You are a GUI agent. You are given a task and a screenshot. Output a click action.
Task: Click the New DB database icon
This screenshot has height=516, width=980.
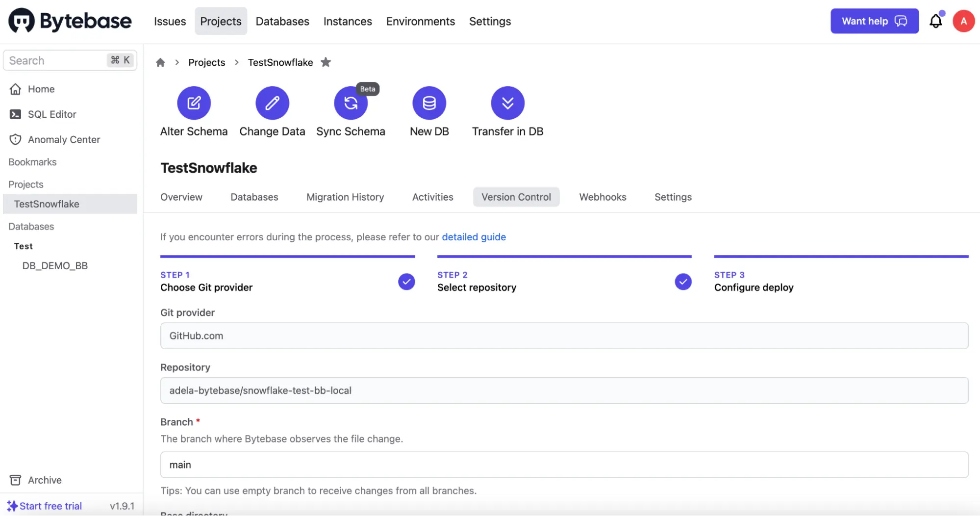pos(429,103)
